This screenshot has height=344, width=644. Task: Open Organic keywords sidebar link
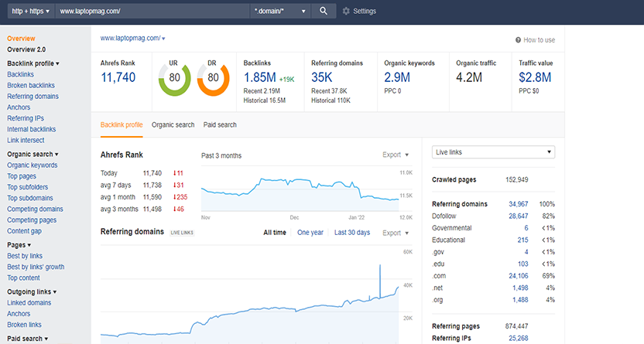[32, 165]
